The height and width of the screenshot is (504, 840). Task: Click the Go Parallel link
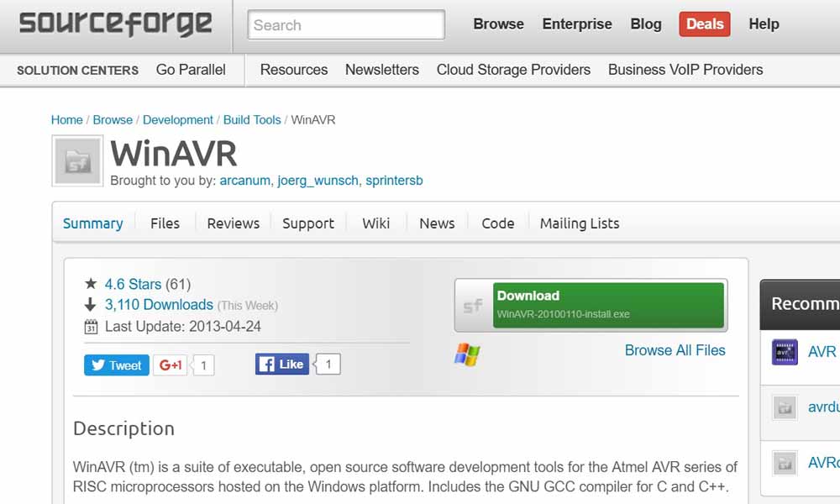click(191, 70)
